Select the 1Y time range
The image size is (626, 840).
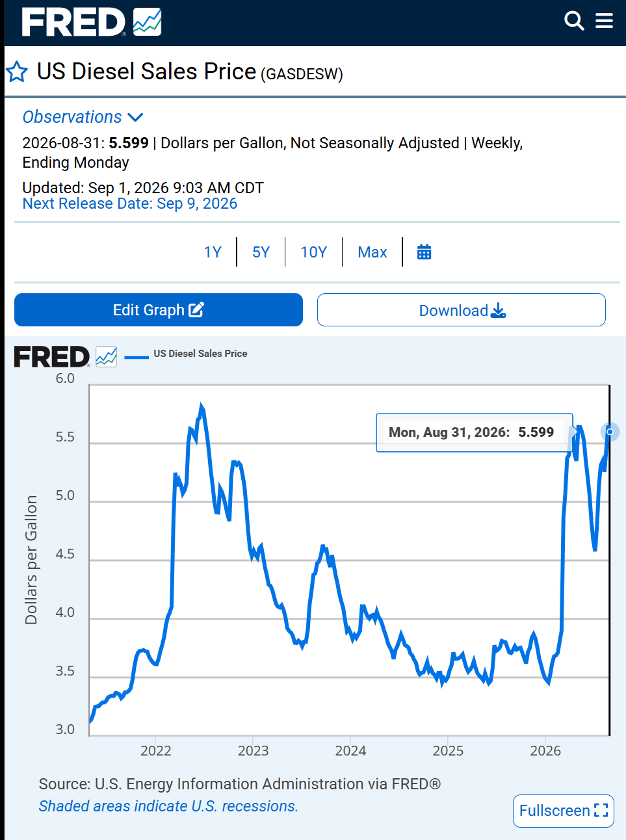pos(213,252)
